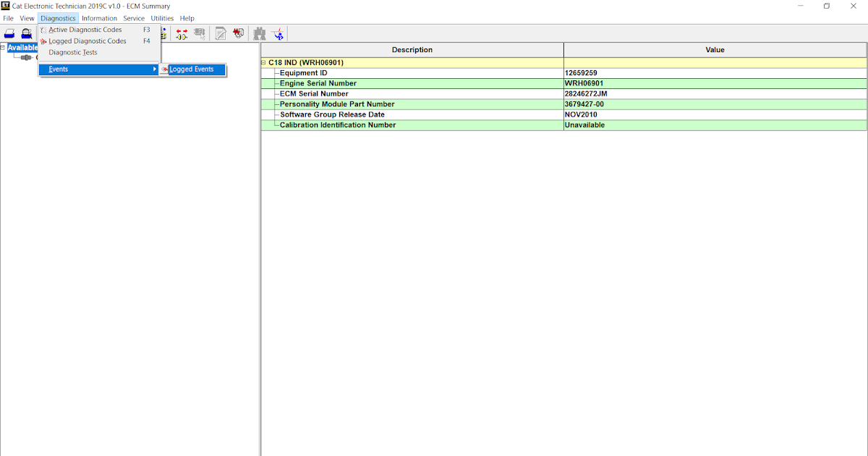Open the Print Preview toolbar icon
Screen dimensions: 868x456
pyautogui.click(x=27, y=33)
